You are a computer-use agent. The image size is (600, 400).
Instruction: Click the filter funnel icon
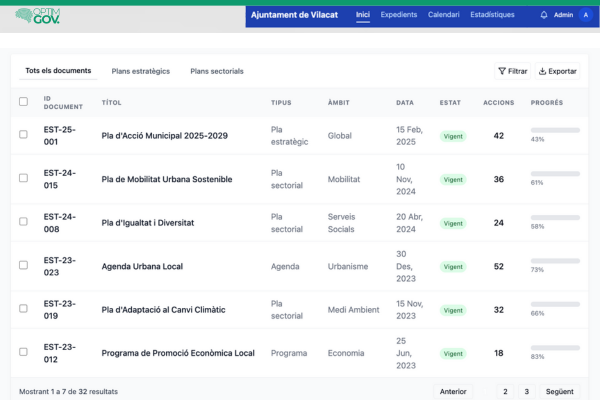coord(502,71)
